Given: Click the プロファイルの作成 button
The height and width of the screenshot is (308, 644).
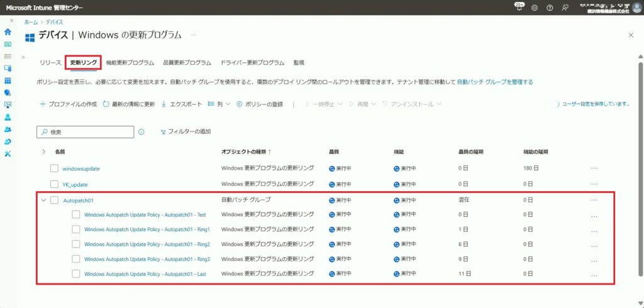Looking at the screenshot, I should 68,104.
